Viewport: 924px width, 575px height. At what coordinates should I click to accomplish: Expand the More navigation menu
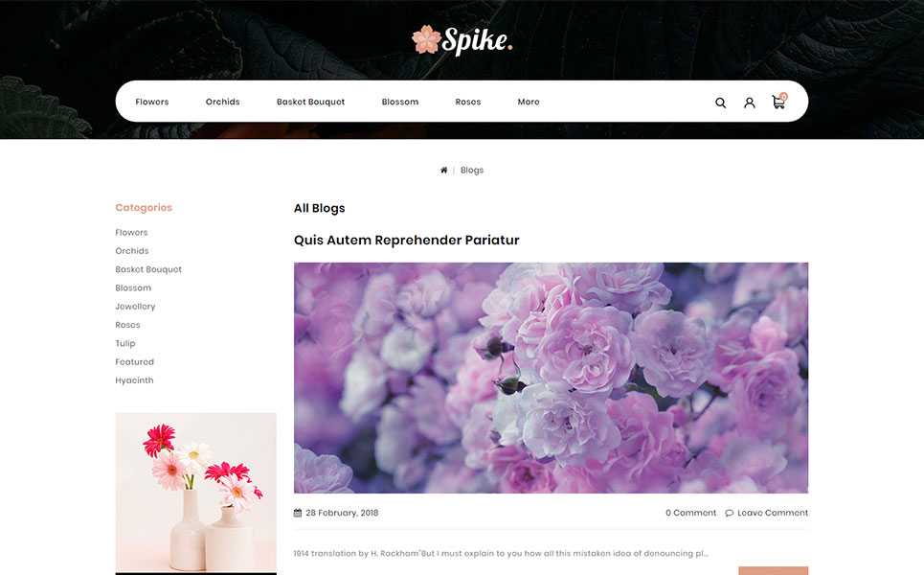pos(529,102)
